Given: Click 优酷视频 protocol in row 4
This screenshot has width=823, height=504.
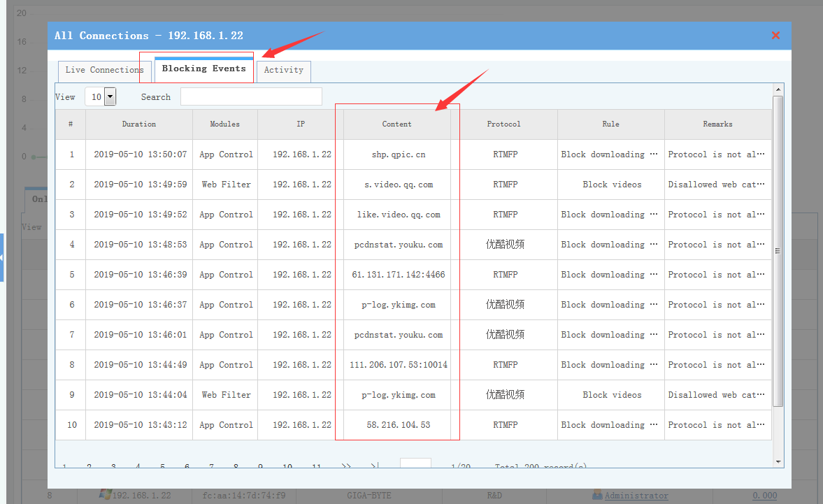Looking at the screenshot, I should (505, 245).
